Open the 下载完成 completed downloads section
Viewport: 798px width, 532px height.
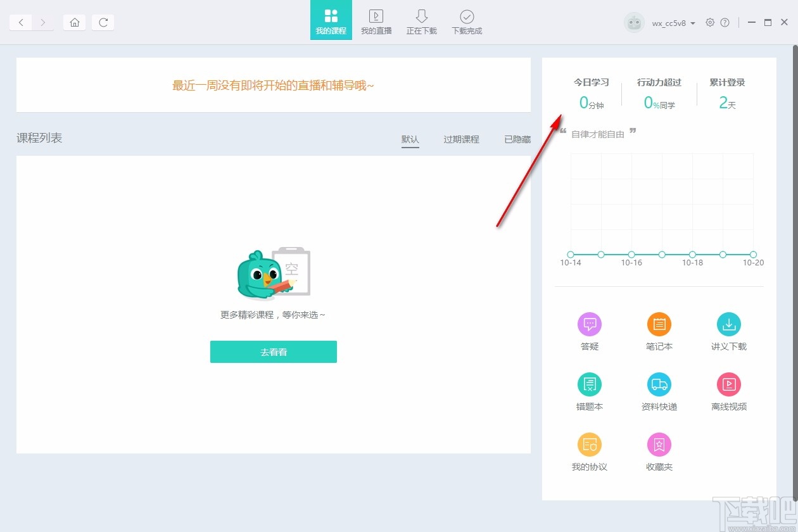point(467,20)
